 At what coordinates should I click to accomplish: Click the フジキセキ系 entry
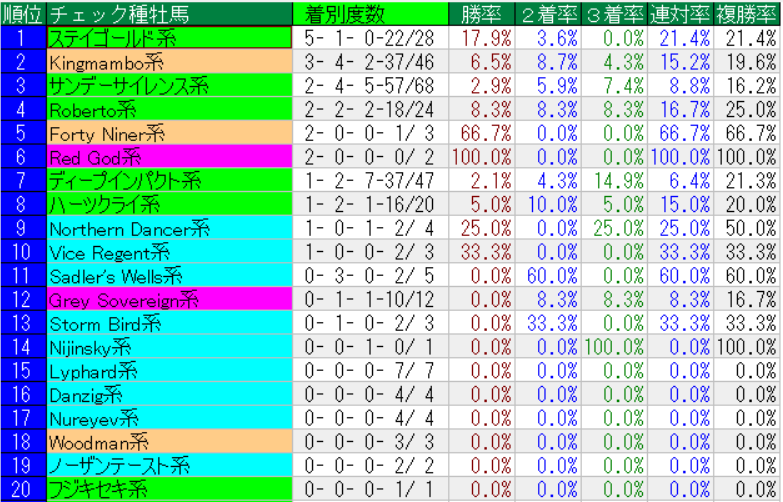point(169,489)
